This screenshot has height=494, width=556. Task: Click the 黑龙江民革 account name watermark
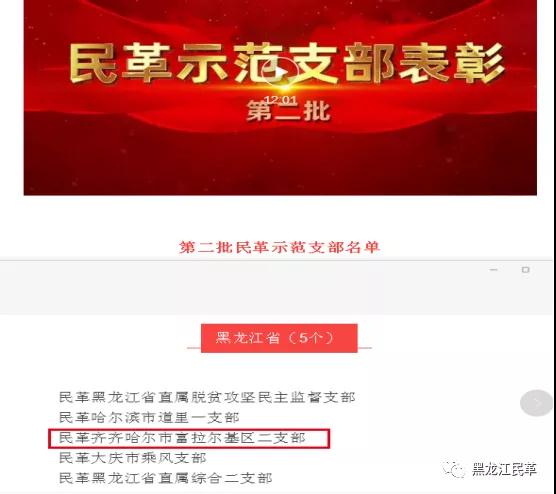click(x=504, y=469)
